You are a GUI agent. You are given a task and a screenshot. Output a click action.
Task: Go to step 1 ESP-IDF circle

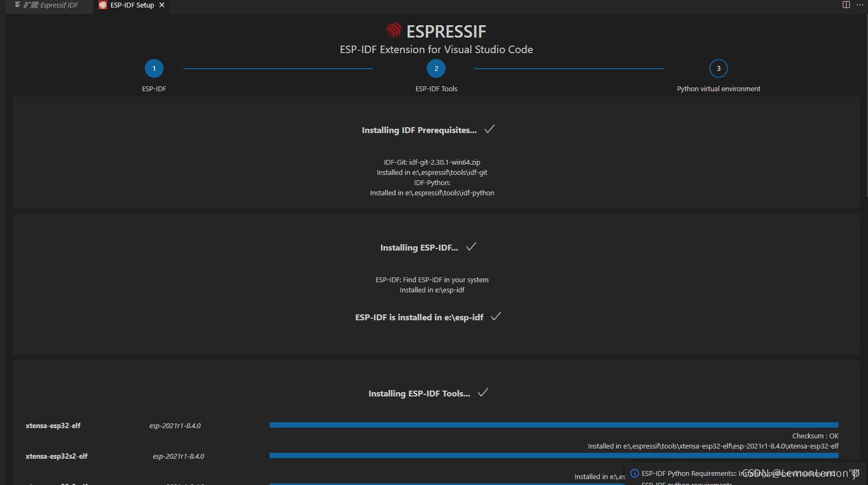pyautogui.click(x=154, y=69)
